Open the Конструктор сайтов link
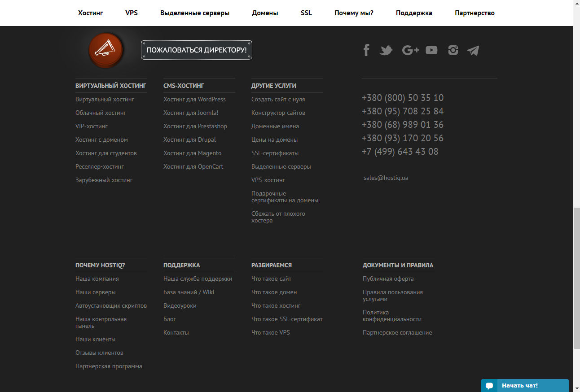This screenshot has height=392, width=580. point(278,113)
